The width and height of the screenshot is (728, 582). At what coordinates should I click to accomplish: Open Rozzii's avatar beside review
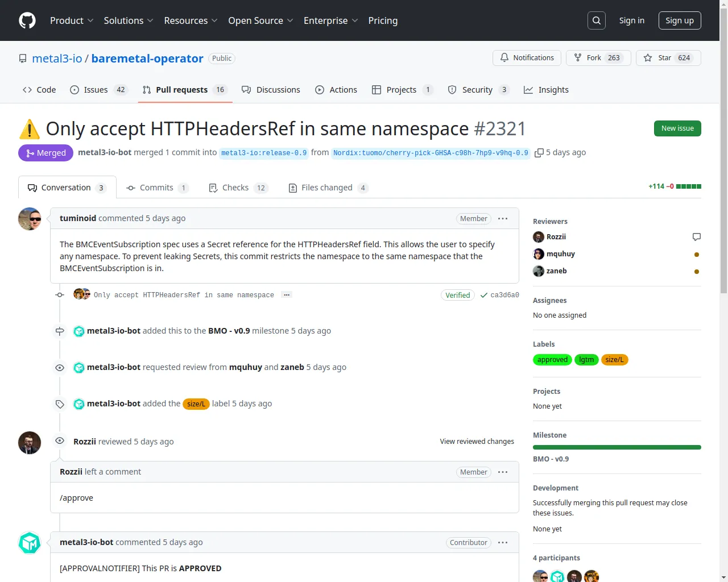[x=30, y=443]
